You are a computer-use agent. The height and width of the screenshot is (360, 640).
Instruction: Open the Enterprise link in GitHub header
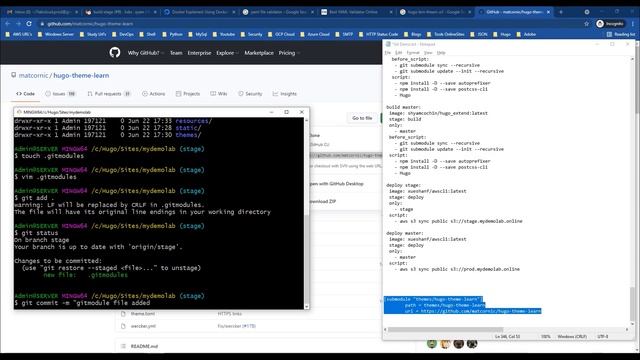(199, 53)
